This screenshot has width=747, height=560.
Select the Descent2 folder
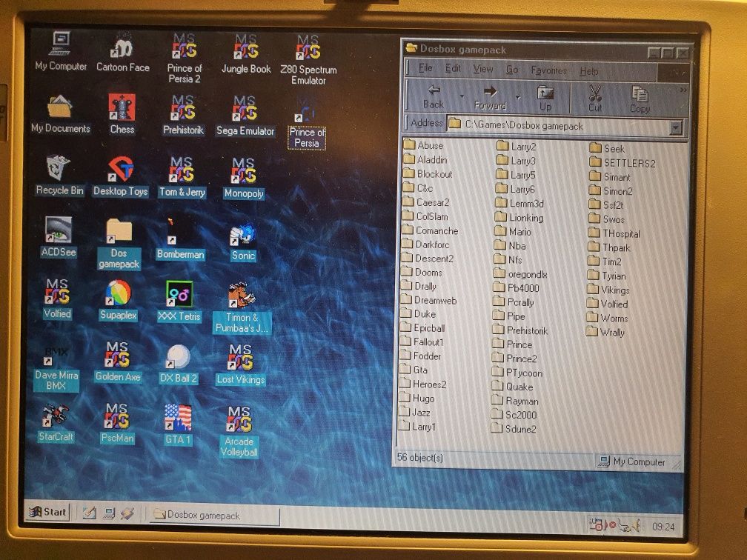(x=428, y=258)
